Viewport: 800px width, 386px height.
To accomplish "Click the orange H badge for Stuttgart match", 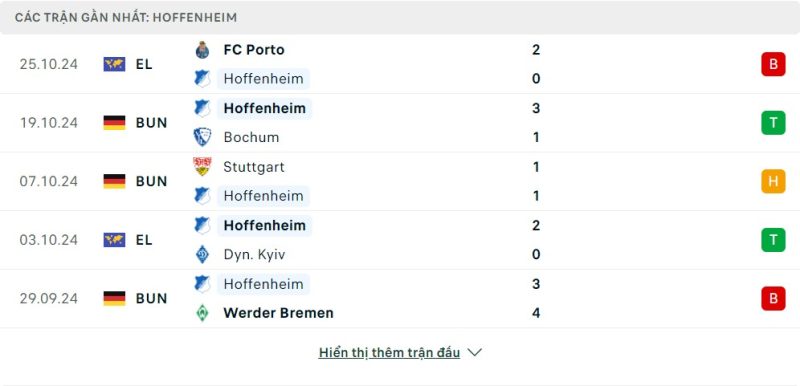I will [773, 182].
